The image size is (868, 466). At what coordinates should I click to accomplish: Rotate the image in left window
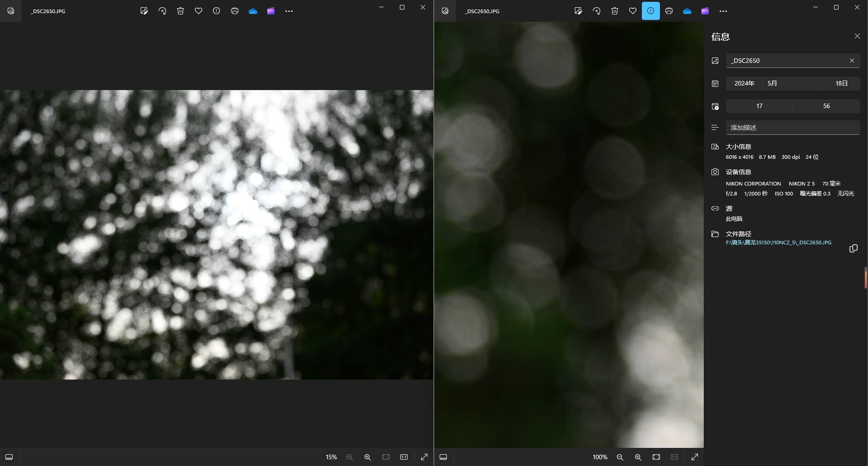point(162,11)
